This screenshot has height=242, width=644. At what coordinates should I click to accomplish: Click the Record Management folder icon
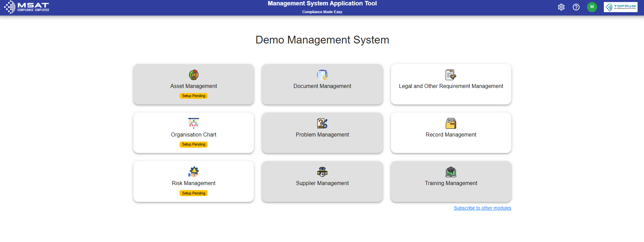[x=451, y=123]
